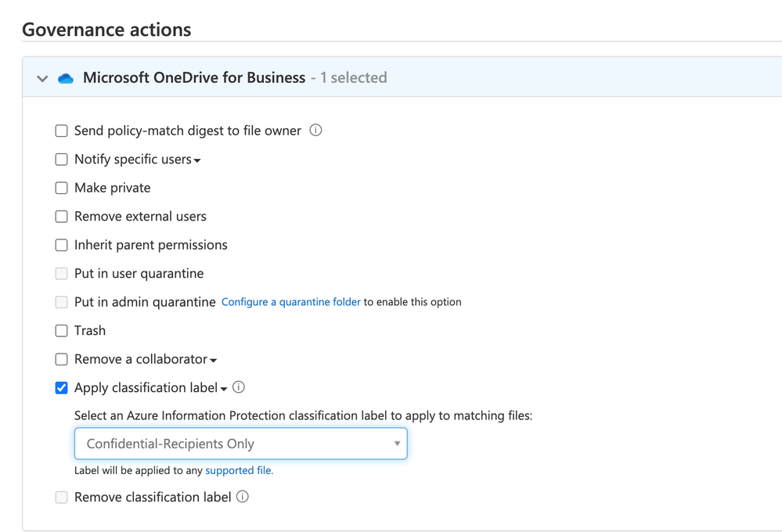782x532 pixels.
Task: Uncheck Apply classification label checkbox
Action: (x=61, y=388)
